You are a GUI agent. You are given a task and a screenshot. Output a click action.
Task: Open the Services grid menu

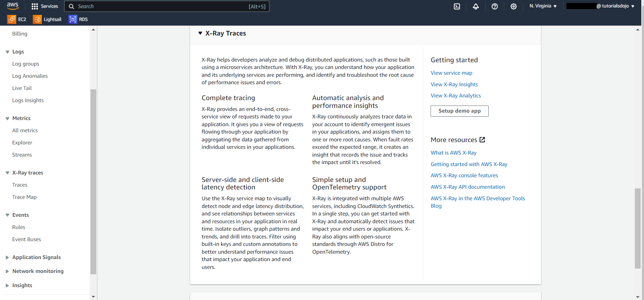click(x=45, y=6)
